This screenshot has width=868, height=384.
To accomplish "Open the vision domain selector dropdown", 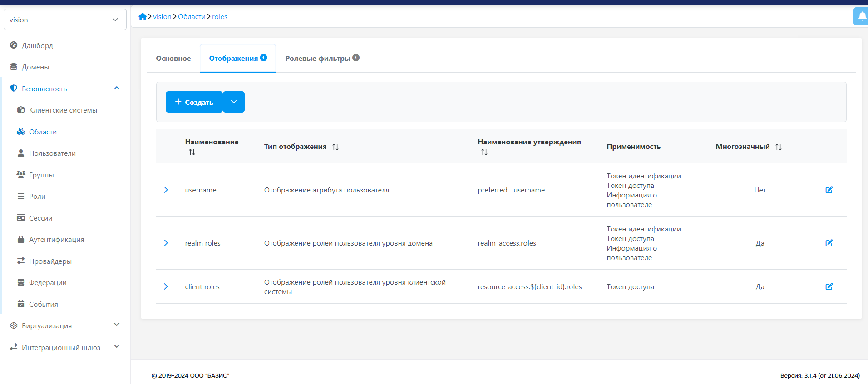I will [x=65, y=20].
